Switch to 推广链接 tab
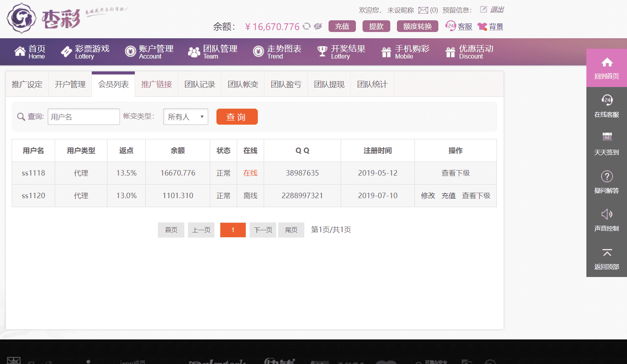 (x=156, y=84)
